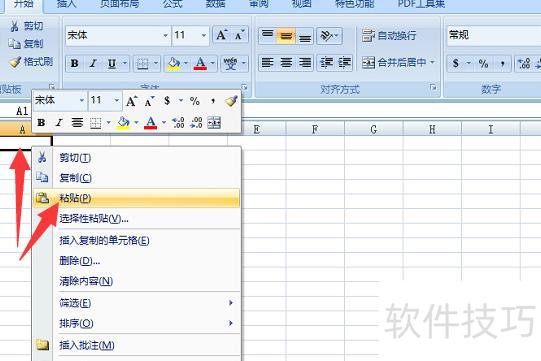
Task: Click mini toolbar borders button
Action: coord(96,123)
